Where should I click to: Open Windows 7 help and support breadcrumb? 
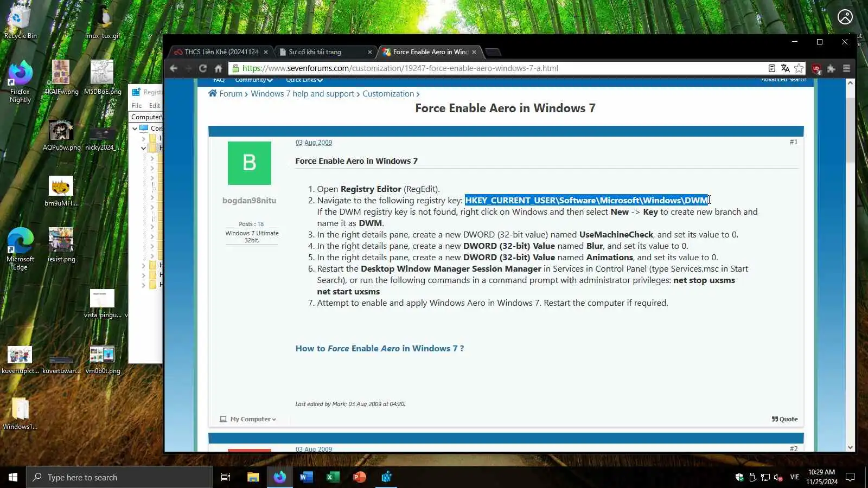(x=302, y=94)
